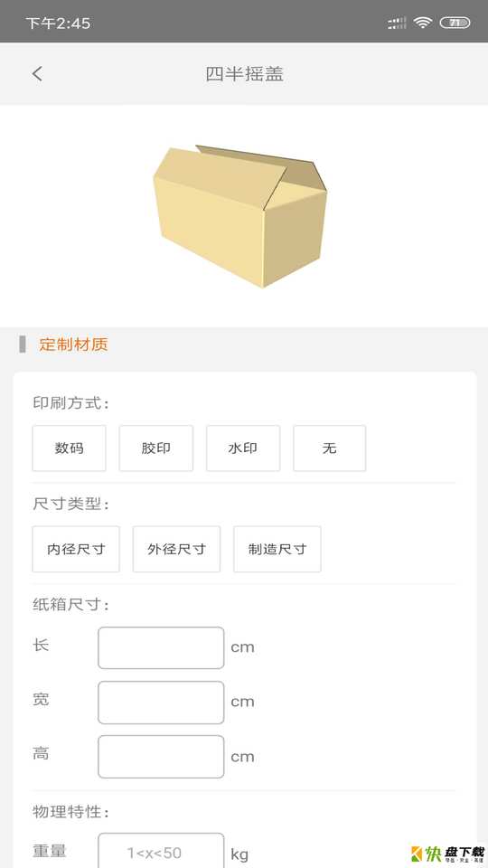Select 数码 printing method
Image resolution: width=488 pixels, height=868 pixels.
pos(70,448)
